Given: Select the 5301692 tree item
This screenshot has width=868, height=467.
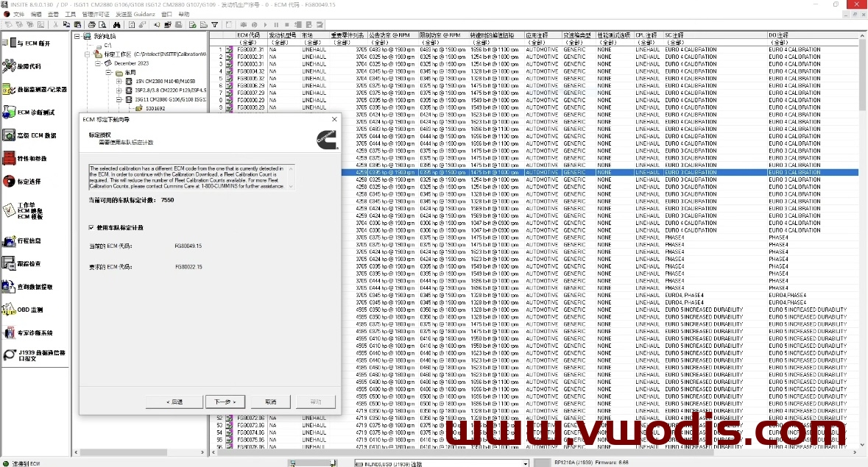Looking at the screenshot, I should [155, 108].
